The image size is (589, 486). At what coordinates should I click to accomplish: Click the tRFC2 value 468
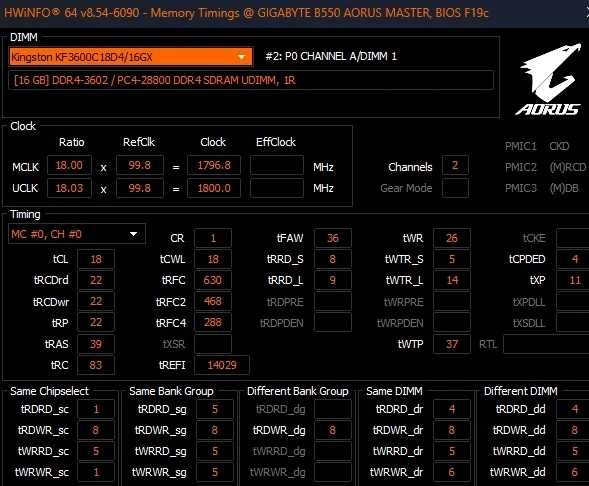coord(213,301)
